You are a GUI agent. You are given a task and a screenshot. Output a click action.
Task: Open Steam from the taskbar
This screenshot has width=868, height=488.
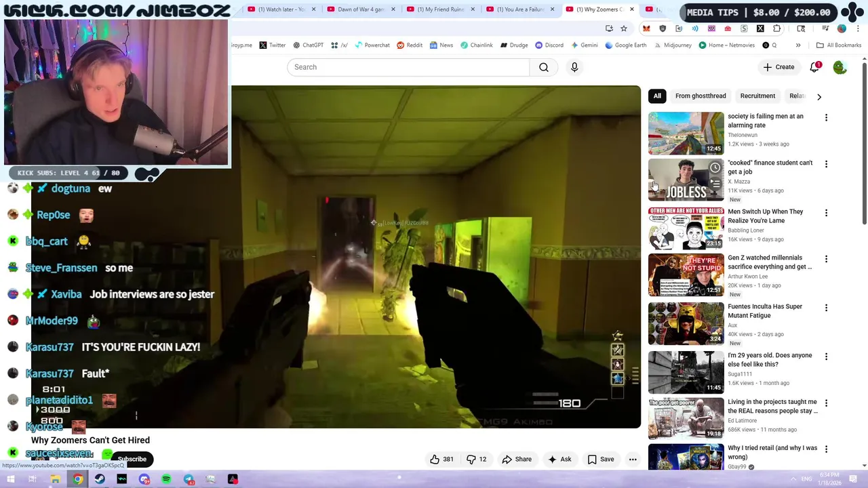(100, 479)
